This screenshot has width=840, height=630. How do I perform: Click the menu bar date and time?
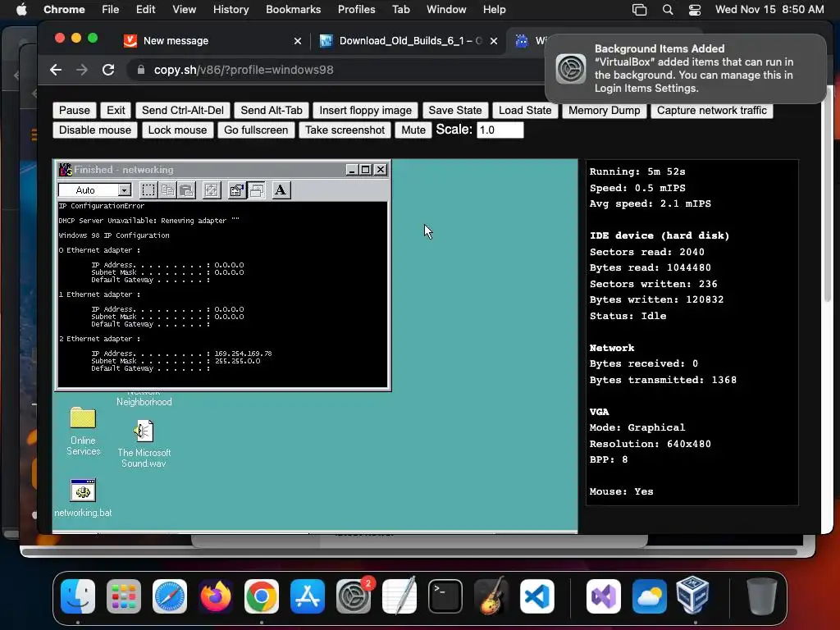[769, 9]
